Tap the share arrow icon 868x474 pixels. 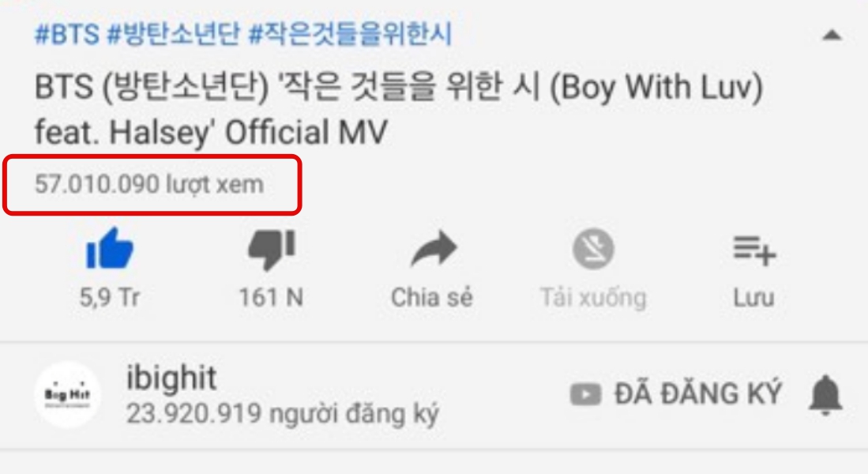click(434, 249)
